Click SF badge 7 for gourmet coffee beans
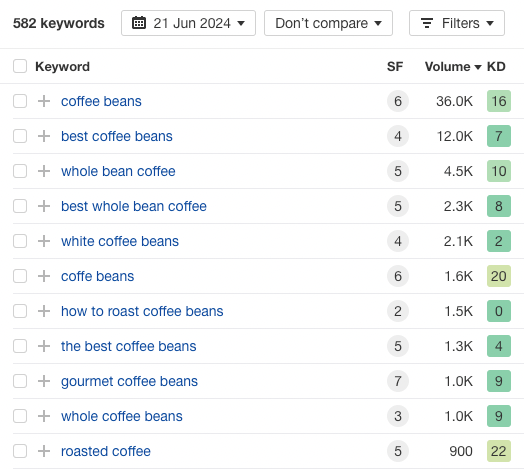 coord(398,381)
